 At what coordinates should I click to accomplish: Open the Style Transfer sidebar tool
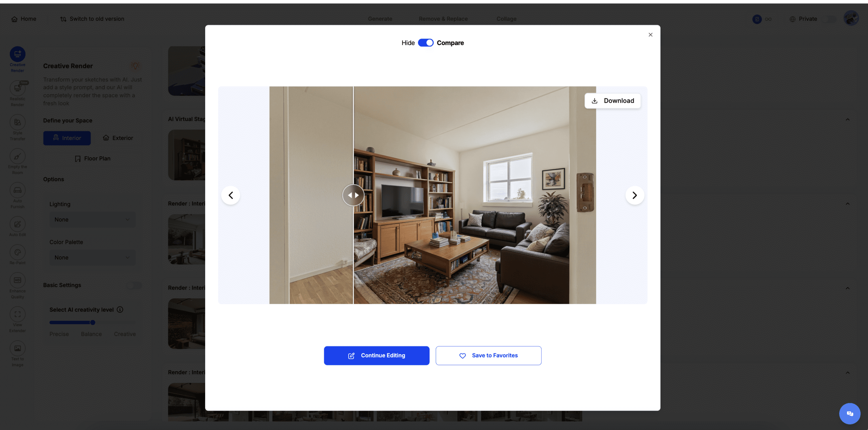(17, 123)
